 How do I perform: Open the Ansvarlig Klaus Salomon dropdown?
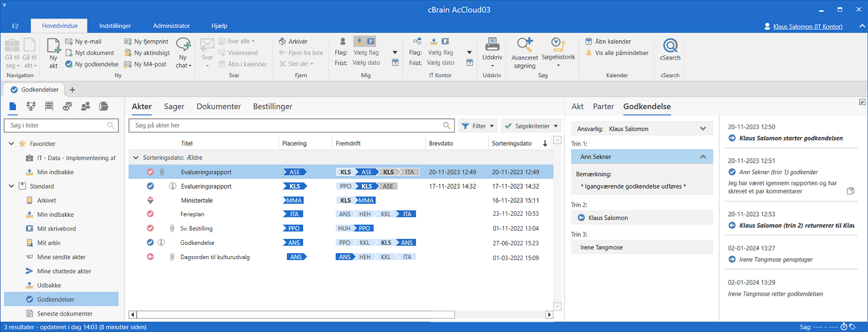[x=703, y=129]
